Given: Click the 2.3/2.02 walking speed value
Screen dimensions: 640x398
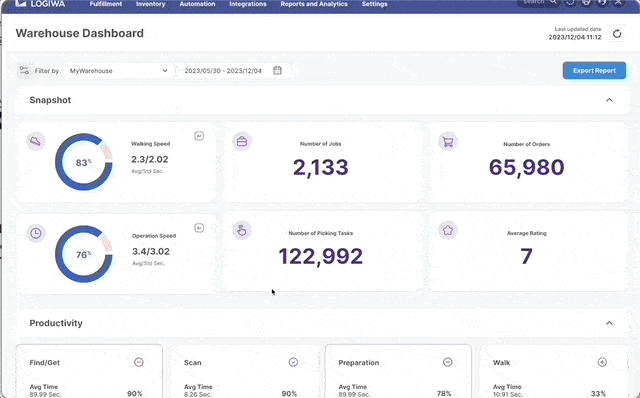Looking at the screenshot, I should point(150,159).
